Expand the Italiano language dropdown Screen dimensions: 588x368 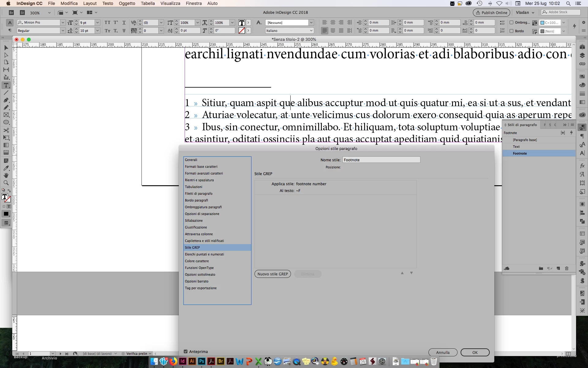click(x=311, y=31)
